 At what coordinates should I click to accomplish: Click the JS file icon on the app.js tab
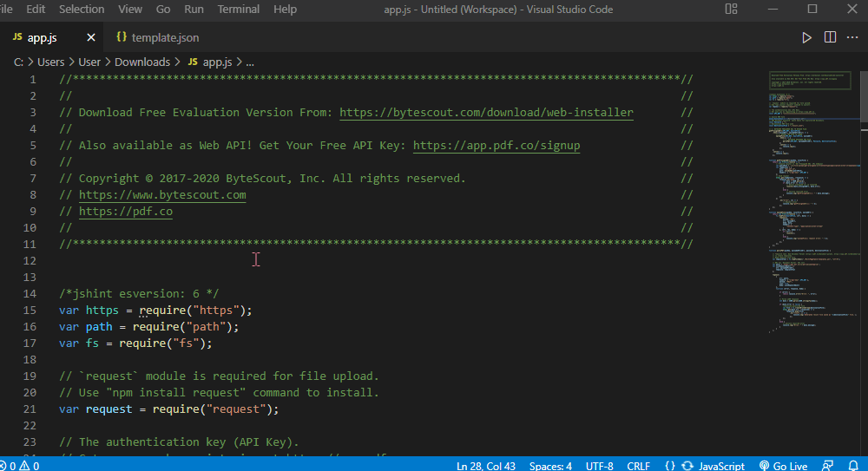pyautogui.click(x=17, y=37)
